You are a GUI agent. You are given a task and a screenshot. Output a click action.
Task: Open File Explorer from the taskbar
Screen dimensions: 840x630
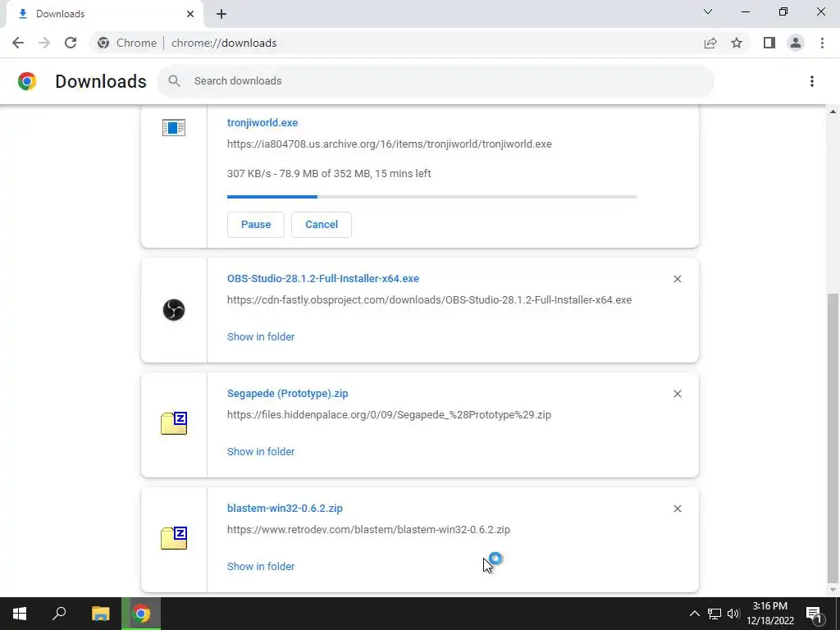[100, 614]
